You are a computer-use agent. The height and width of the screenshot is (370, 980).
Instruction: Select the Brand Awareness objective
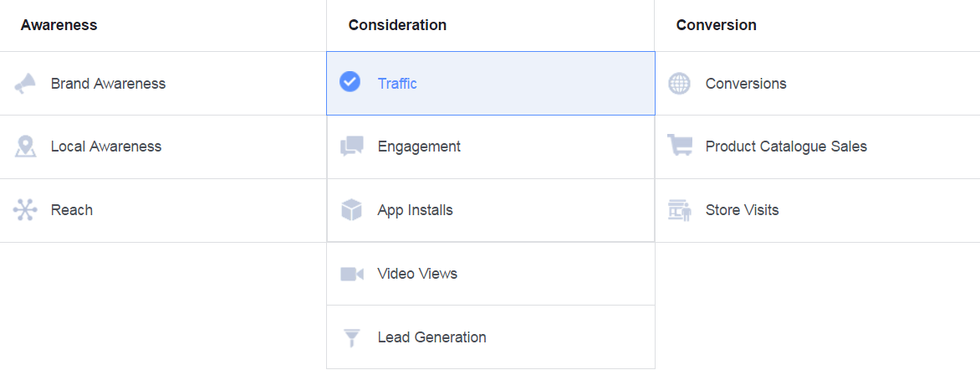108,84
